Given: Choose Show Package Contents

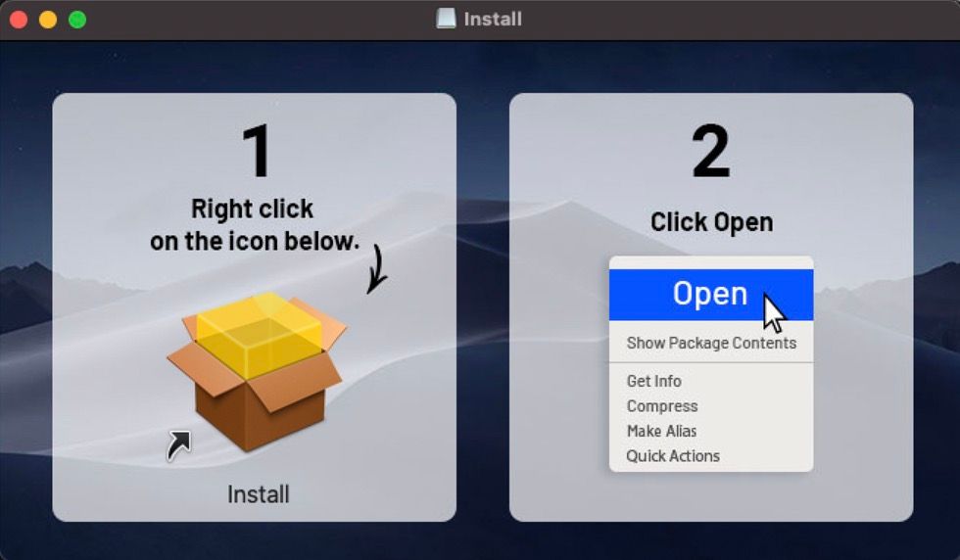Looking at the screenshot, I should (x=711, y=343).
